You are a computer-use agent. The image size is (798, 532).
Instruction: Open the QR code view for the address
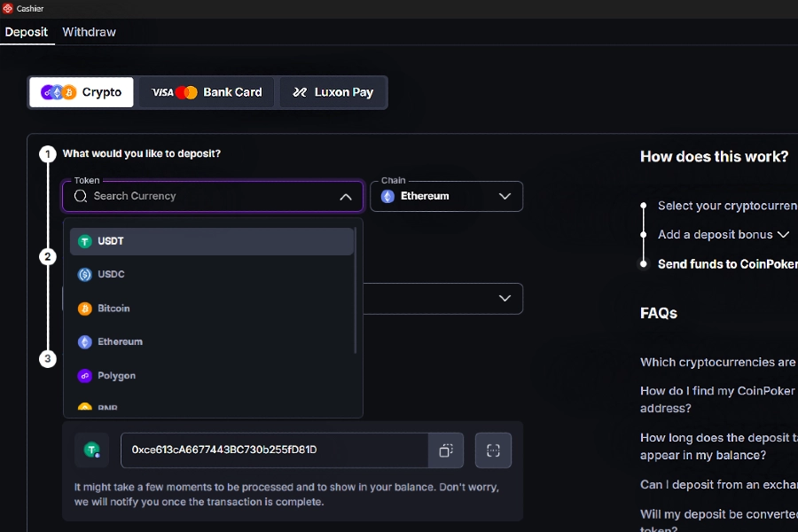(493, 450)
